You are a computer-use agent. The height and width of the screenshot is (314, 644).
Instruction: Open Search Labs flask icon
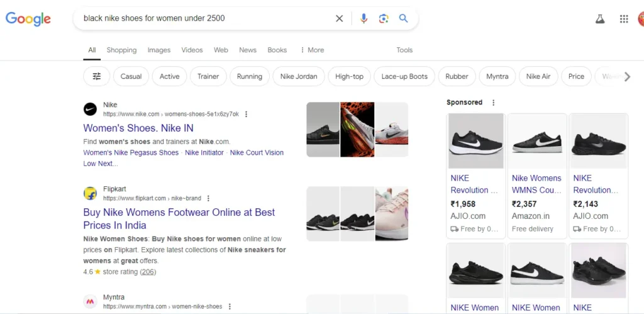tap(600, 19)
